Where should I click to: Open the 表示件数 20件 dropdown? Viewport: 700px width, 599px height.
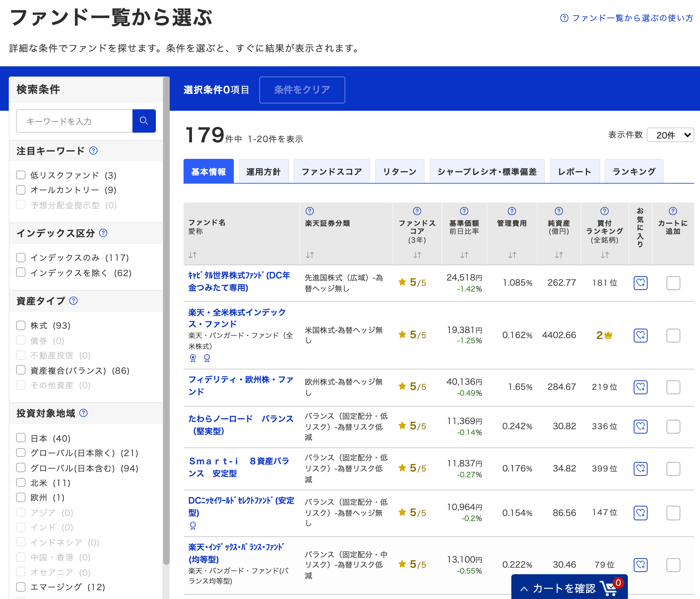pyautogui.click(x=670, y=135)
